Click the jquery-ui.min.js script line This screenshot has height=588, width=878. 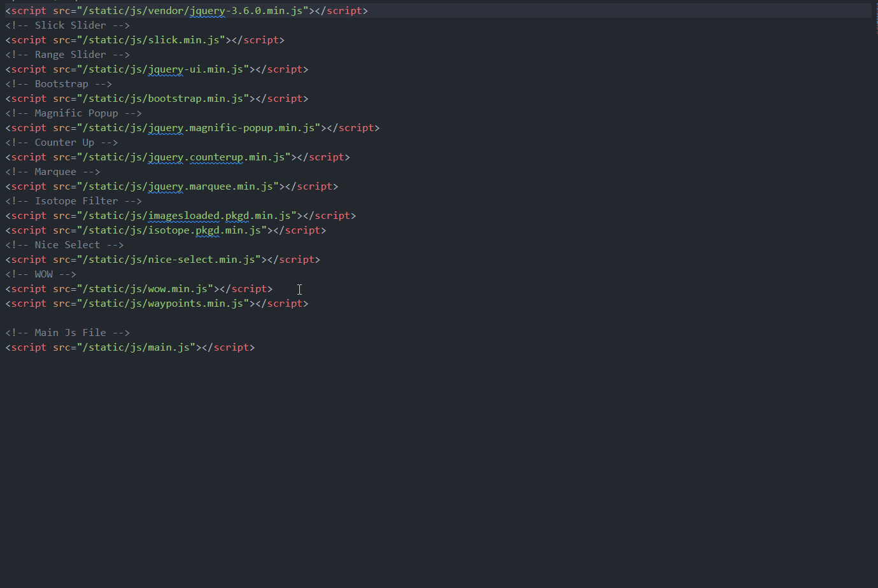pyautogui.click(x=157, y=69)
